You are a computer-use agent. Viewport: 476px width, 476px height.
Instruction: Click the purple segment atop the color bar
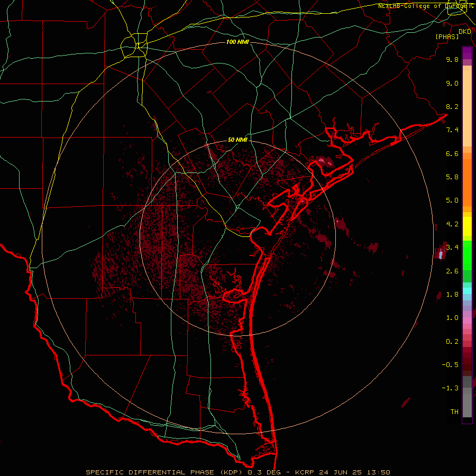(467, 53)
